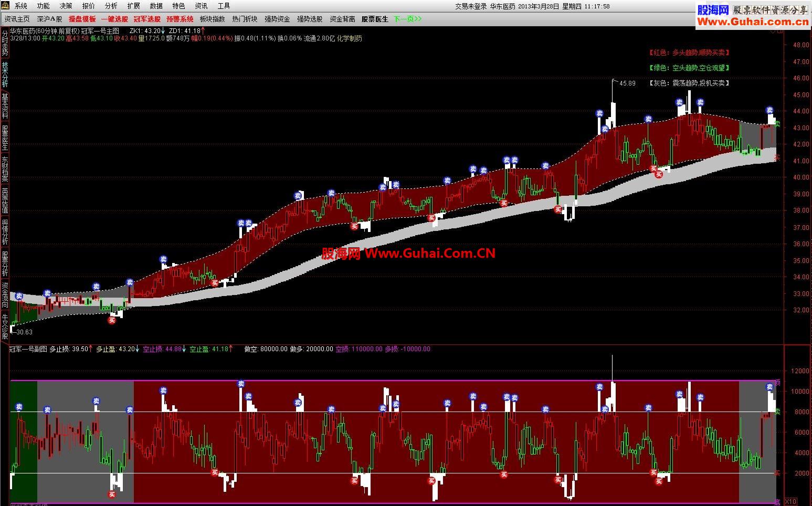Image resolution: width=812 pixels, height=506 pixels.
Task: Switch to the 英策估值 side tab
Action: [x=5, y=201]
